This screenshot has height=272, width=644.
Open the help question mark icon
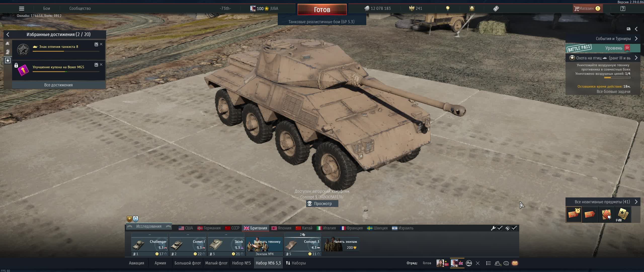click(623, 8)
